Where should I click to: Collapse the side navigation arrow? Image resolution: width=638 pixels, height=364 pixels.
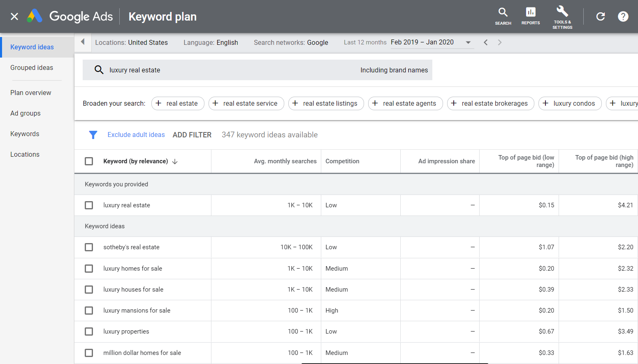click(83, 42)
